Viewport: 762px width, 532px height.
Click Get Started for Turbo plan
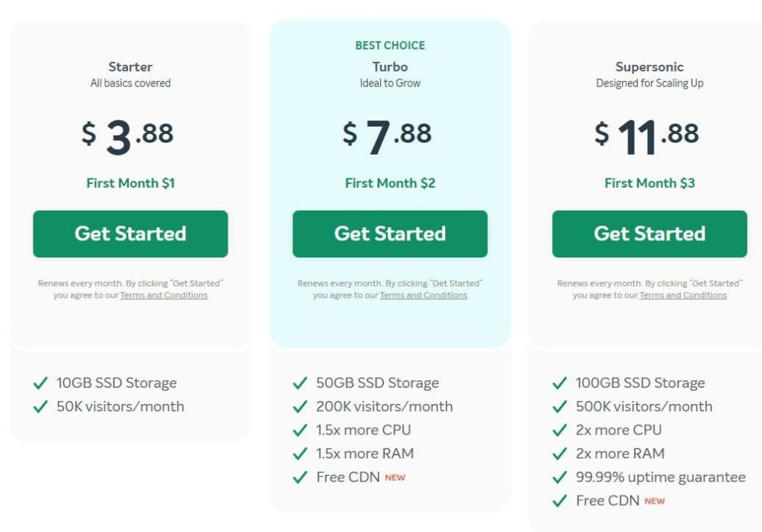(390, 234)
